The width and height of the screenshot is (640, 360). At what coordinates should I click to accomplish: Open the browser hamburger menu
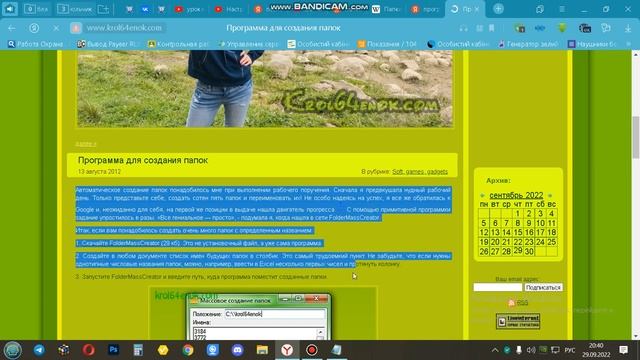pos(562,9)
